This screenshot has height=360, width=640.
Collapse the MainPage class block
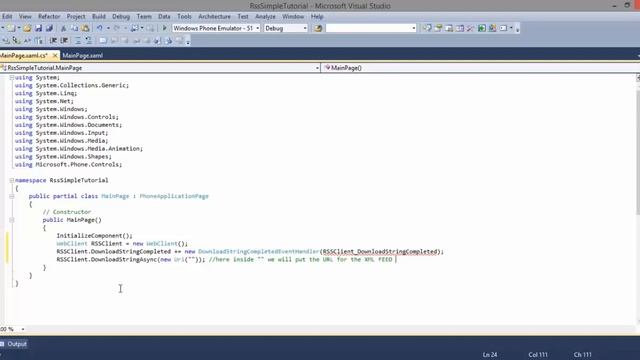click(x=12, y=196)
